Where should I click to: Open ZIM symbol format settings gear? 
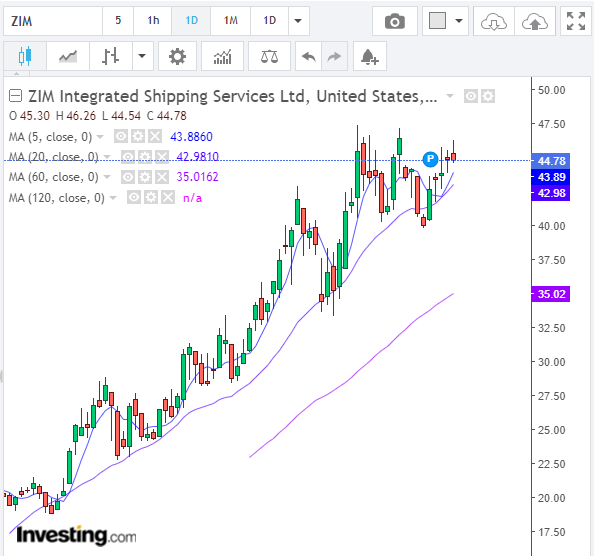point(488,96)
